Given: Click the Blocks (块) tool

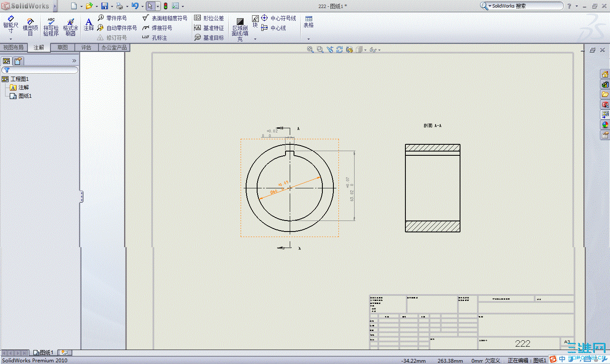Looking at the screenshot, I should click(x=255, y=22).
